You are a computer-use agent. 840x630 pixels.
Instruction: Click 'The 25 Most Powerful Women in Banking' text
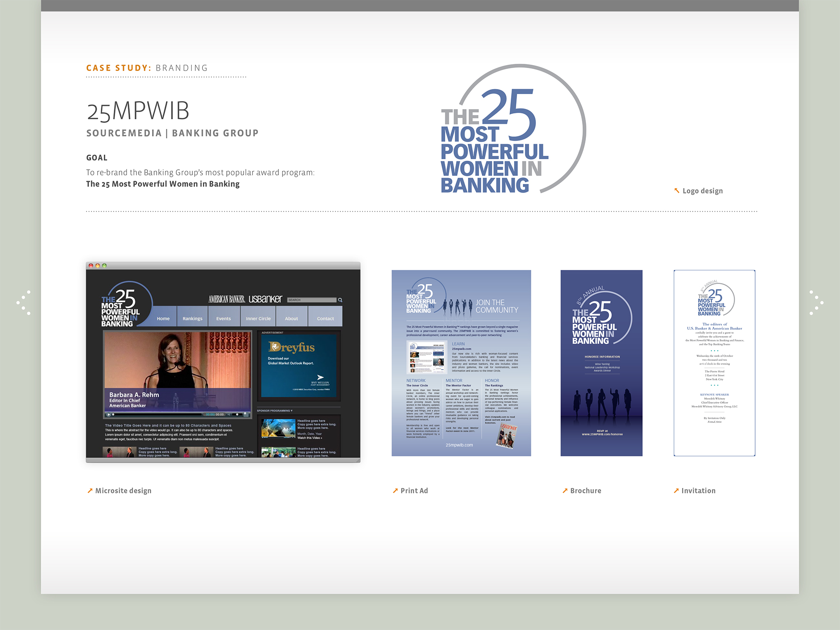tap(163, 184)
